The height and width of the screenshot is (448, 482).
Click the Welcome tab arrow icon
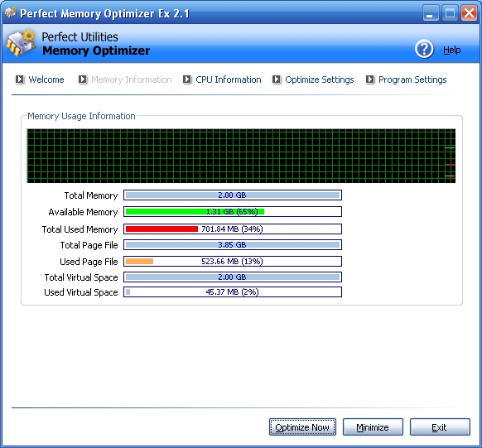20,79
